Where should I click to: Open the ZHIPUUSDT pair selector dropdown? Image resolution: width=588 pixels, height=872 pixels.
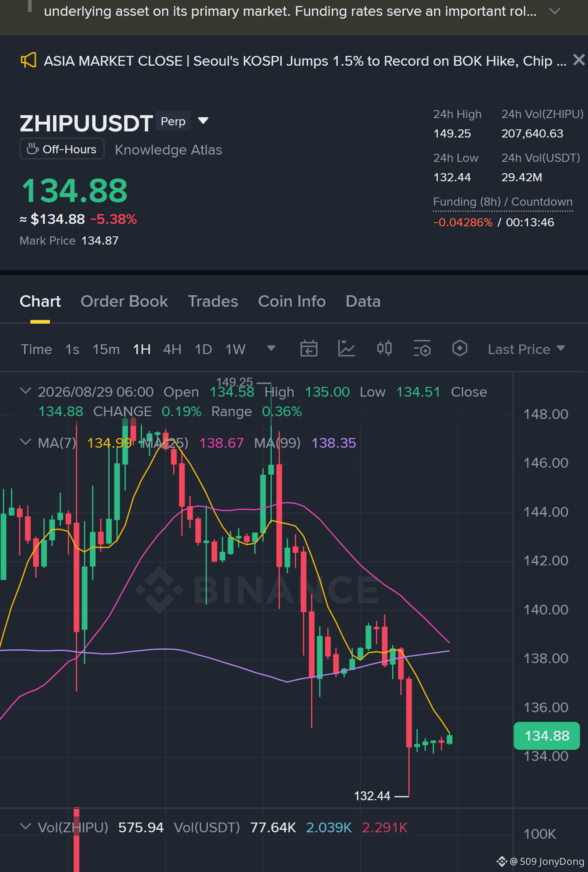[203, 120]
